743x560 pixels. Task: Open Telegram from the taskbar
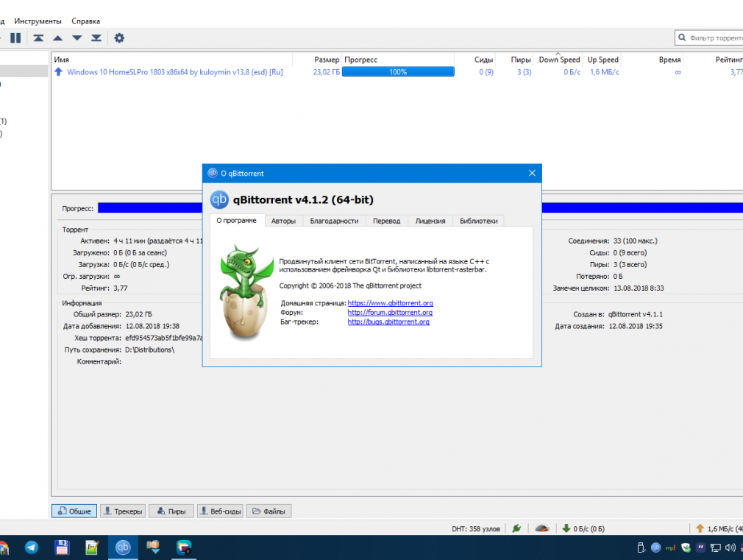tap(32, 547)
